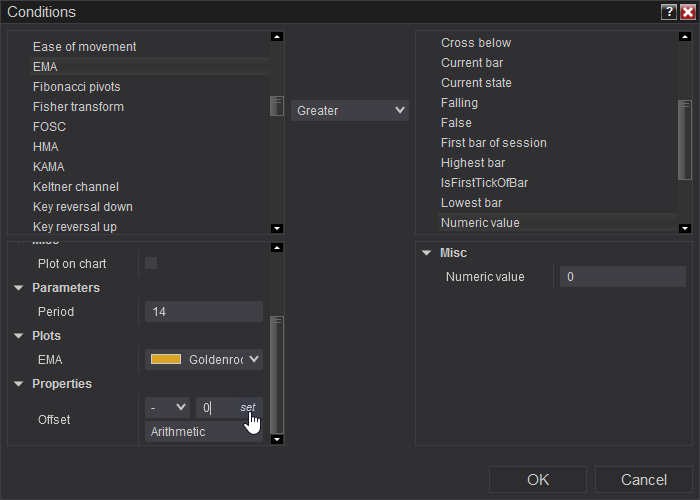Click the Cancel button
700x500 pixels.
[643, 480]
